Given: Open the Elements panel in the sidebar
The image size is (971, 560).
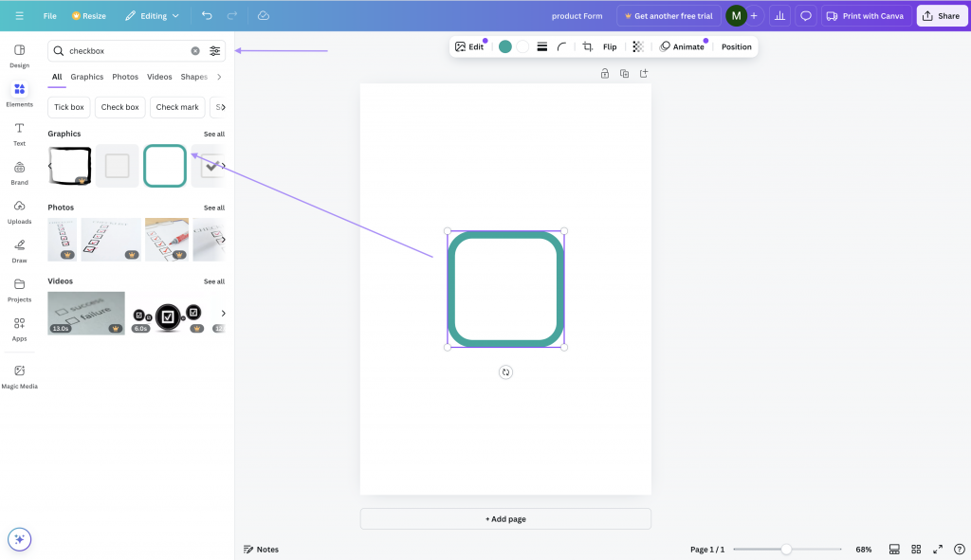Looking at the screenshot, I should (x=19, y=91).
